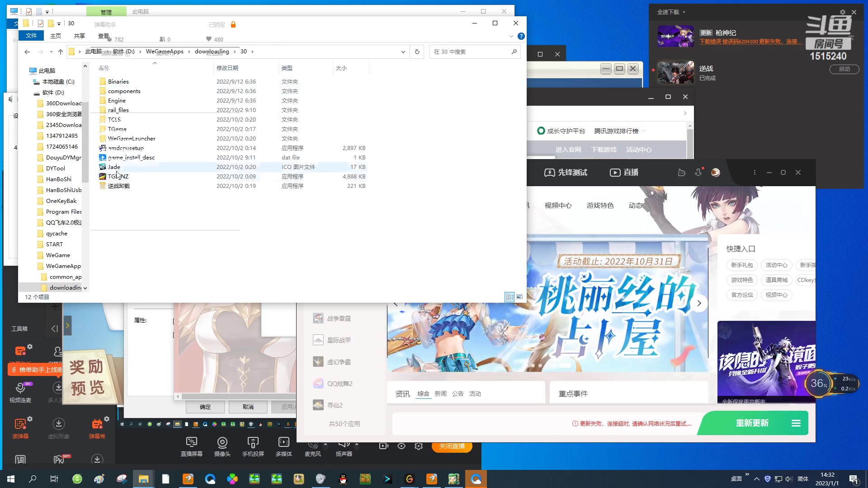Click 道具商城 quick entry
868x488 pixels.
(x=776, y=280)
